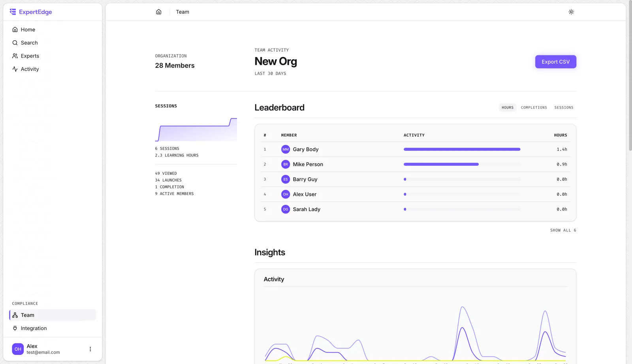Click the HOURS column header in table
632x364 pixels.
coord(561,135)
